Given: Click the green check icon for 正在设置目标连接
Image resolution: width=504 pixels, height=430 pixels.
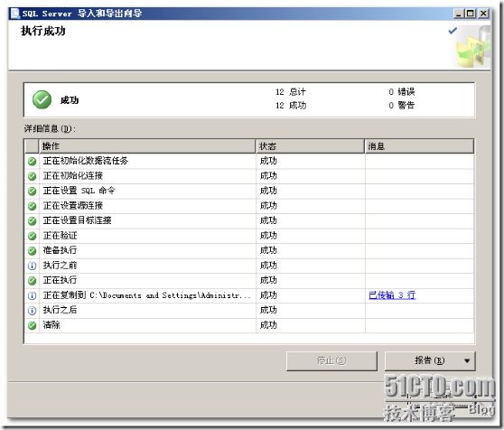Looking at the screenshot, I should tap(32, 220).
